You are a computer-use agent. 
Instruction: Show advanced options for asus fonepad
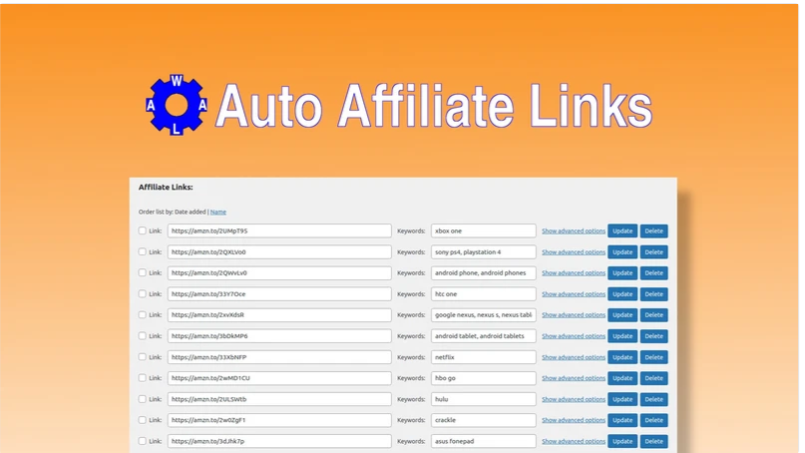[573, 441]
